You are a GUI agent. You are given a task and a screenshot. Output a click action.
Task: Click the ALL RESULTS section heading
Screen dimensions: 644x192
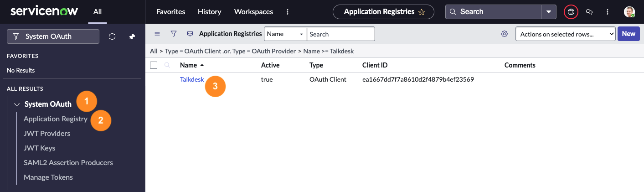pos(25,89)
